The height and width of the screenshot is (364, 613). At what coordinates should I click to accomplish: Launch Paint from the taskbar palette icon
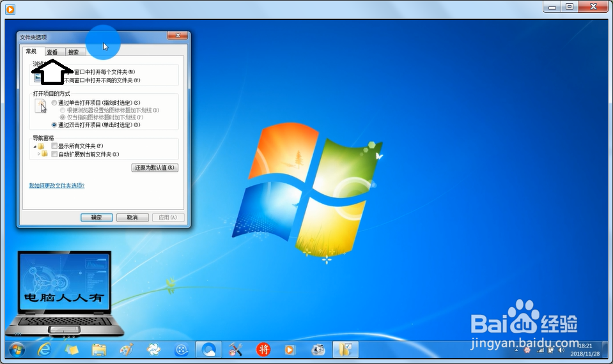(x=127, y=349)
